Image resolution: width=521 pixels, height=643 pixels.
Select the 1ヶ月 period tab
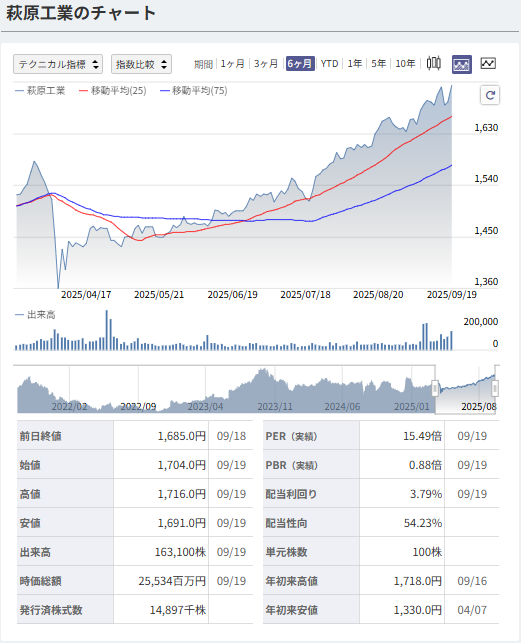pyautogui.click(x=232, y=64)
